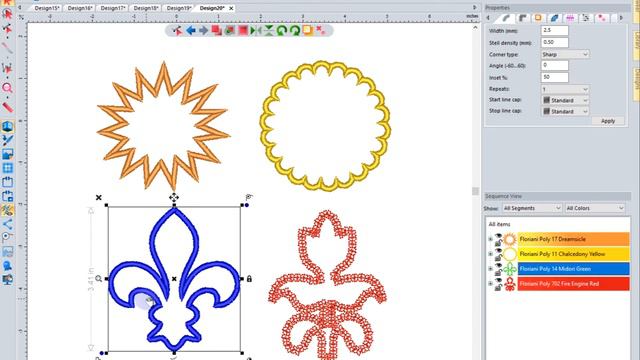Toggle visibility eye for Midori Green color
This screenshot has width=640, height=360.
click(498, 266)
